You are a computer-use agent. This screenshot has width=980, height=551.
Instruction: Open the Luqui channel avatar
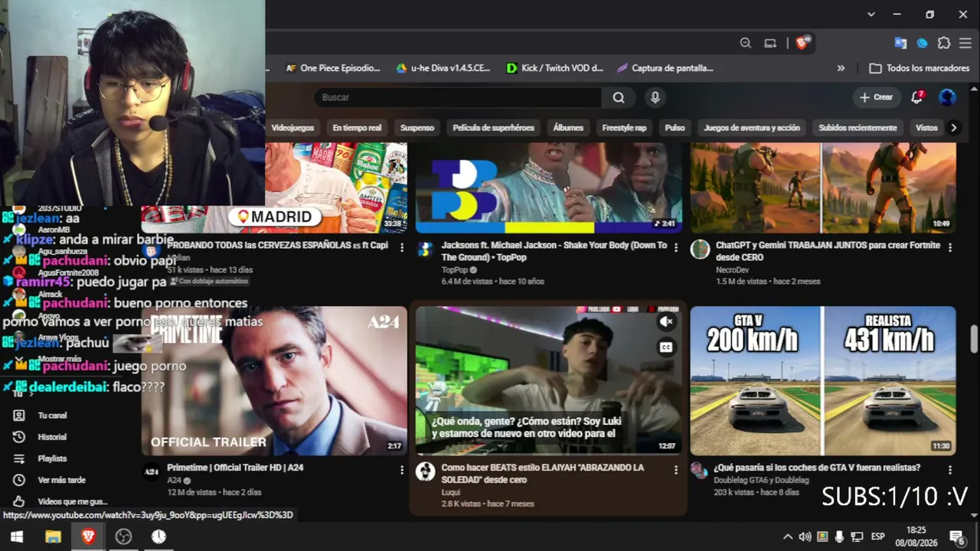[x=425, y=471]
